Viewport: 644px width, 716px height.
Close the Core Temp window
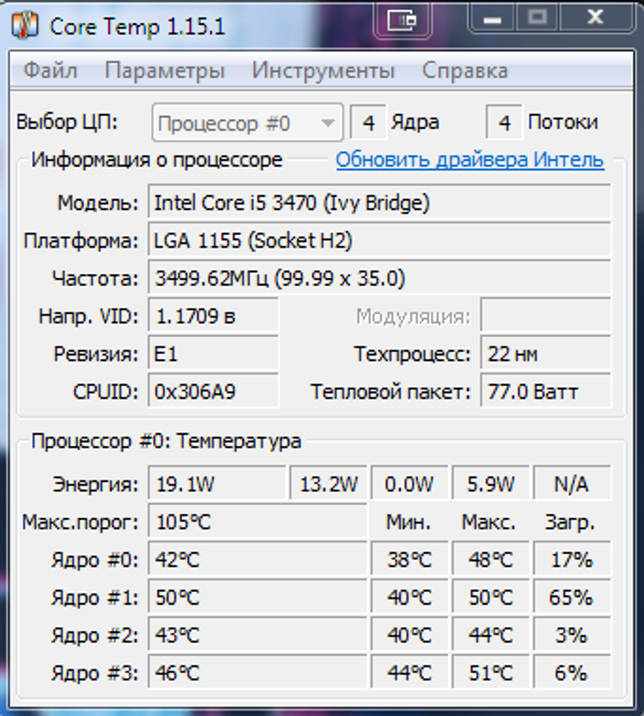(x=596, y=19)
